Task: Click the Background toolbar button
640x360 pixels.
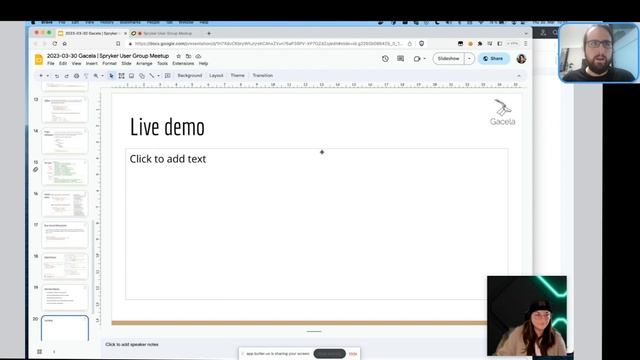Action: coord(189,76)
